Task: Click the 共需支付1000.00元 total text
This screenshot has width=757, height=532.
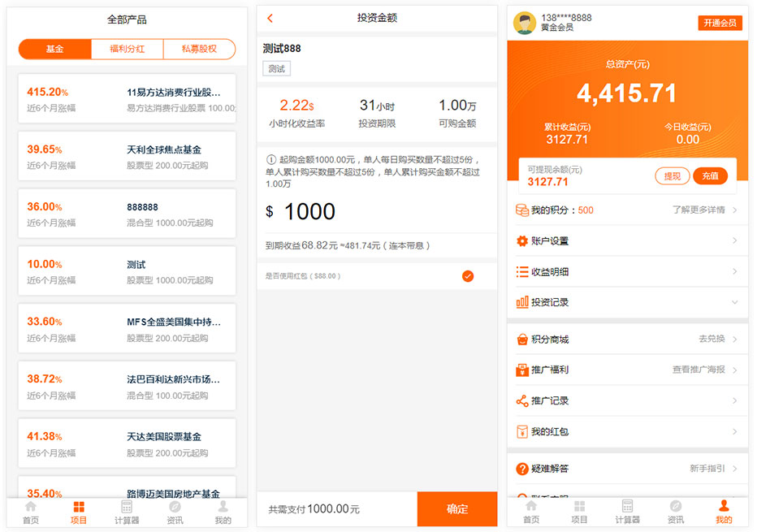Action: (314, 509)
